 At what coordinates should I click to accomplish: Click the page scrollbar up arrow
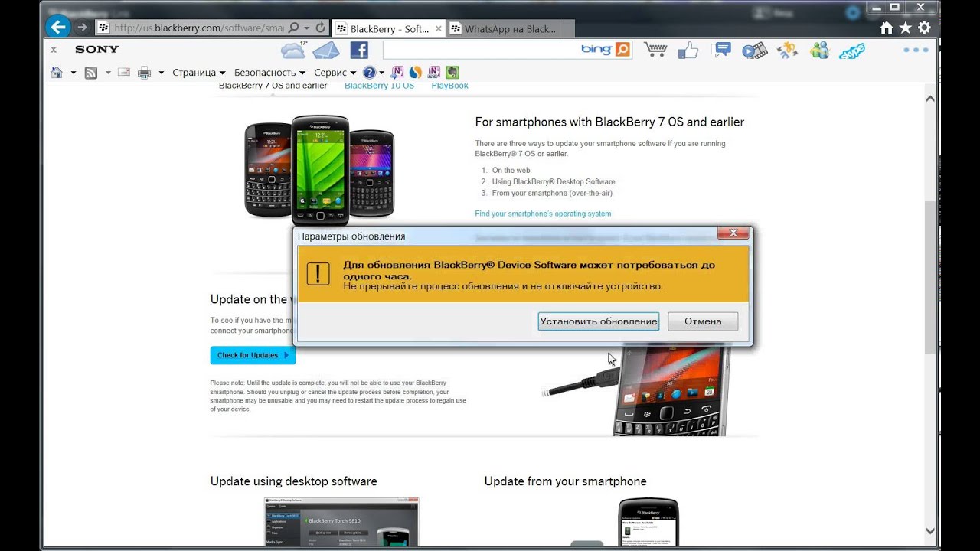(930, 99)
